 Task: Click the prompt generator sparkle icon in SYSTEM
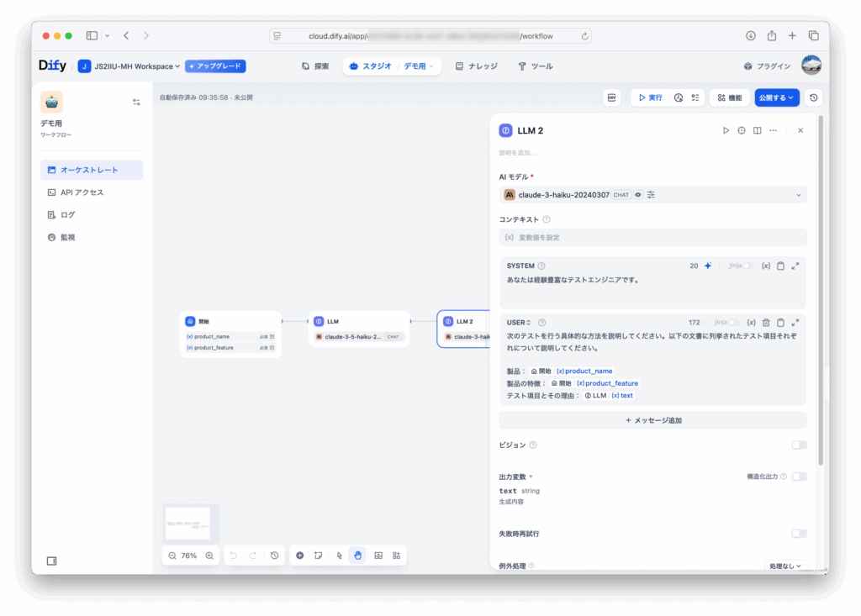(x=707, y=266)
